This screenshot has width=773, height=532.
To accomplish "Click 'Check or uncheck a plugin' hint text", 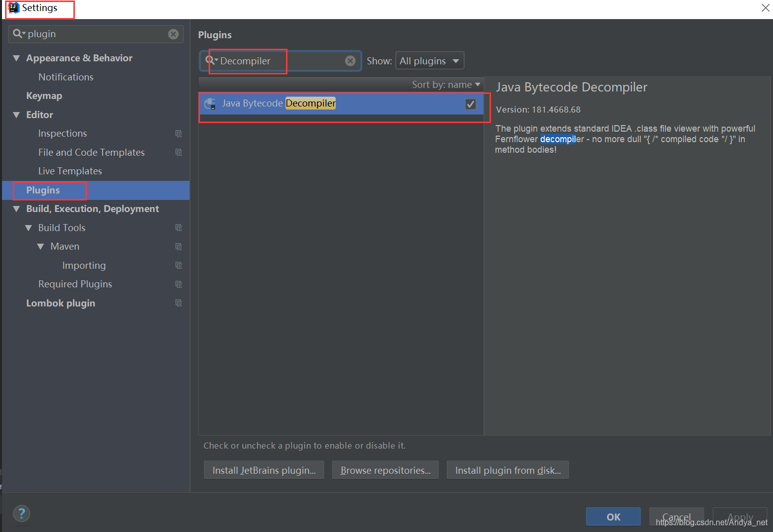I will [x=305, y=446].
